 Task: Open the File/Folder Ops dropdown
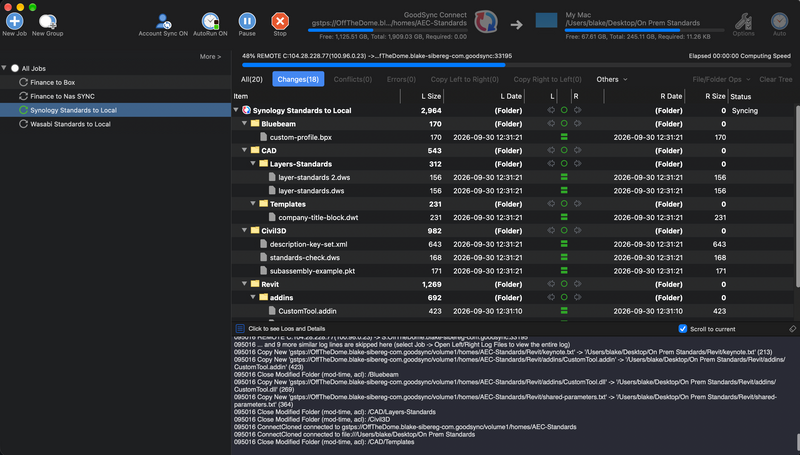pyautogui.click(x=721, y=79)
